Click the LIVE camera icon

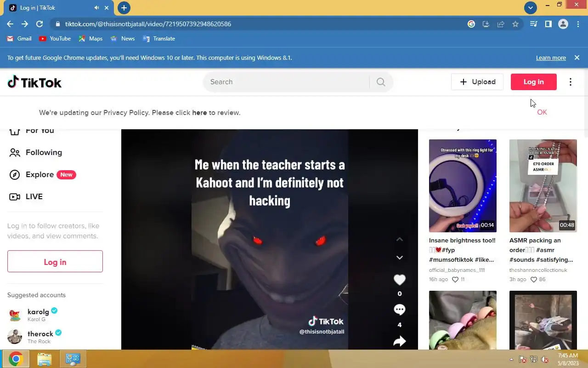point(15,197)
